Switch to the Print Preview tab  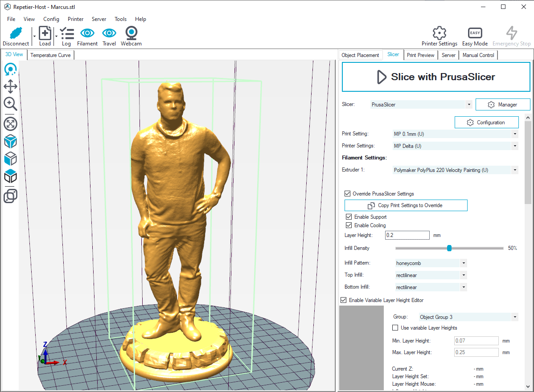[419, 55]
